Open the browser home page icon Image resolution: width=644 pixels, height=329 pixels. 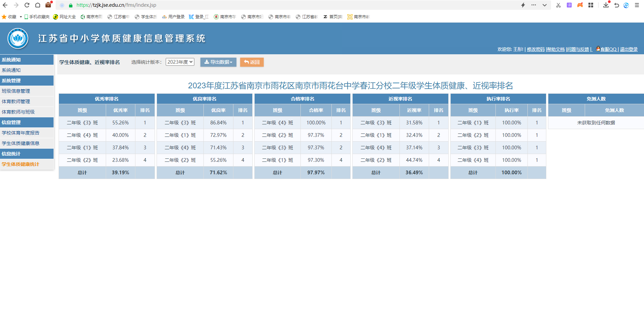[38, 5]
